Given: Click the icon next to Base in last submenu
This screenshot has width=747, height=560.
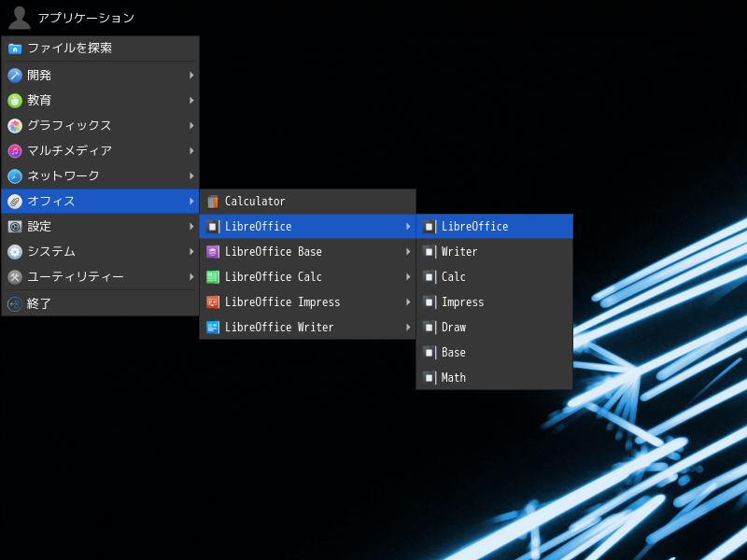Looking at the screenshot, I should 430,353.
